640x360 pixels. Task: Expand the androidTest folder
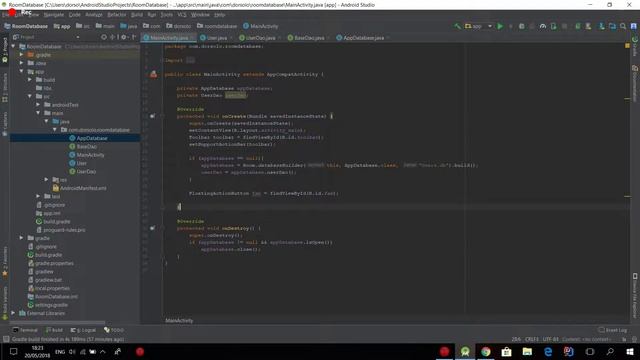tap(38, 105)
